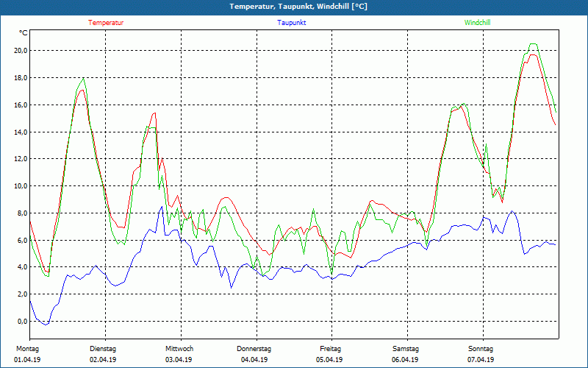Click the green Windchill legend label
The height and width of the screenshot is (368, 588).
(x=477, y=23)
